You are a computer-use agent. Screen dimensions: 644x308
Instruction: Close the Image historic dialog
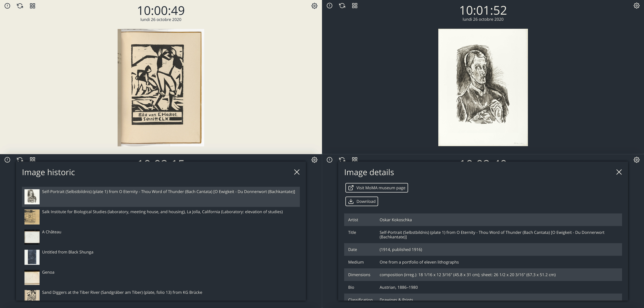pyautogui.click(x=297, y=172)
